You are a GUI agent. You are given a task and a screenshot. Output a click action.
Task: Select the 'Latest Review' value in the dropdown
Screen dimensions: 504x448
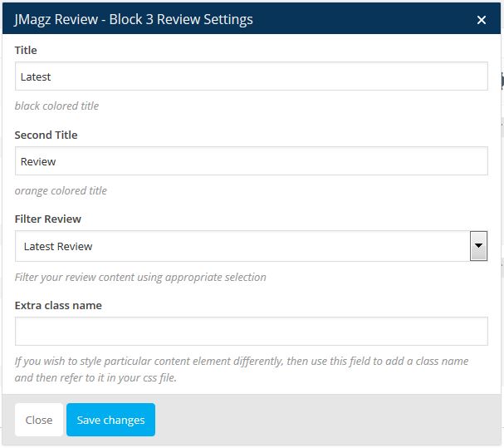point(58,246)
